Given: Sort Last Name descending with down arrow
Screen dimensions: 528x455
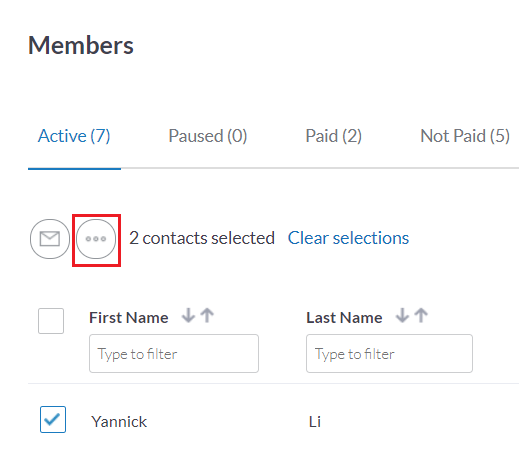Looking at the screenshot, I should click(x=402, y=316).
